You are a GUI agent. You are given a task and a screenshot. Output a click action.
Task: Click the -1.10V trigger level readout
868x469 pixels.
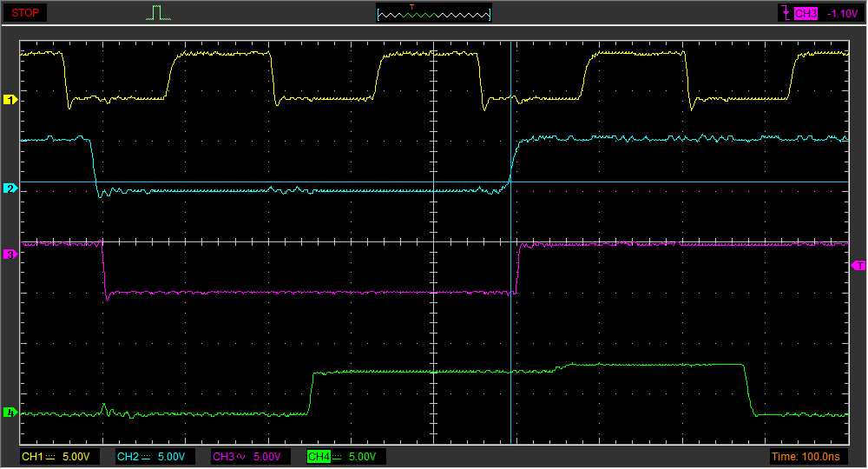pos(842,13)
